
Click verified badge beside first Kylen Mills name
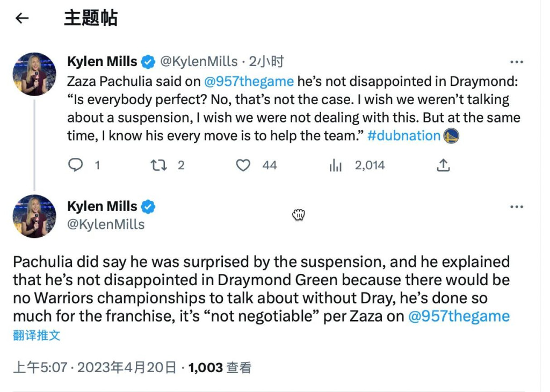point(148,62)
